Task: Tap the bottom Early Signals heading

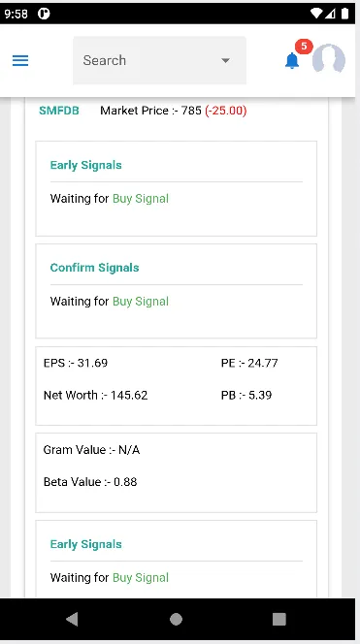Action: tap(86, 544)
